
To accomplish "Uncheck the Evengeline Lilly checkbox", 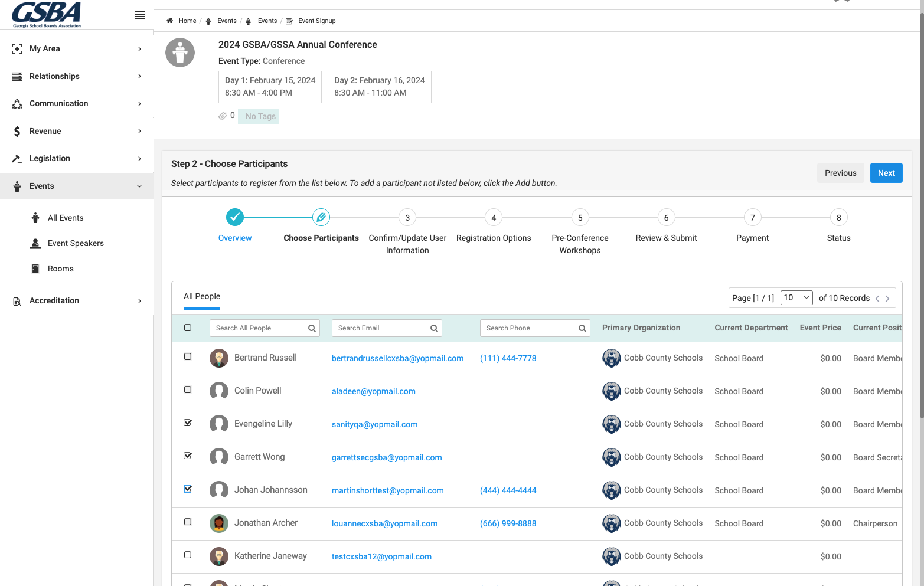I will pyautogui.click(x=188, y=423).
